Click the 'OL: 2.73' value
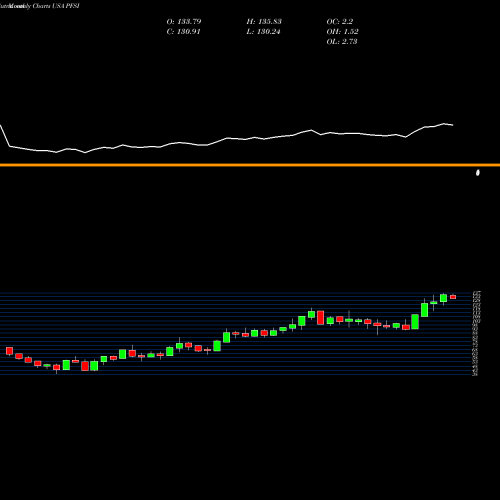Screen dimensions: 500x500 click(x=342, y=42)
